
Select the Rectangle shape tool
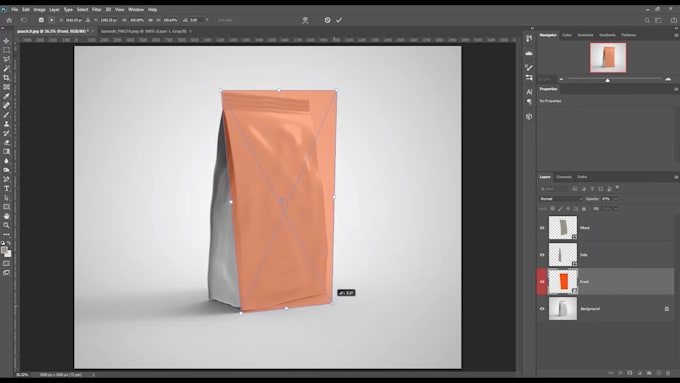pyautogui.click(x=6, y=207)
